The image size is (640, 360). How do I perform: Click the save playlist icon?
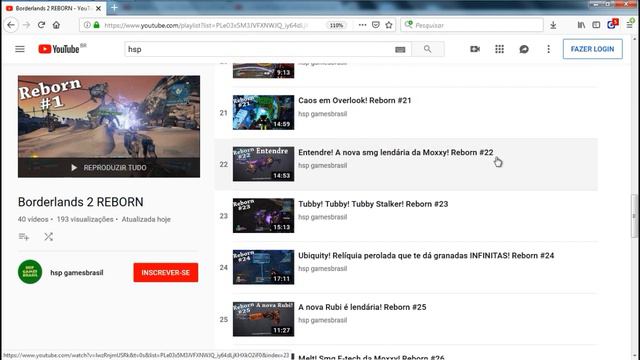pos(24,237)
